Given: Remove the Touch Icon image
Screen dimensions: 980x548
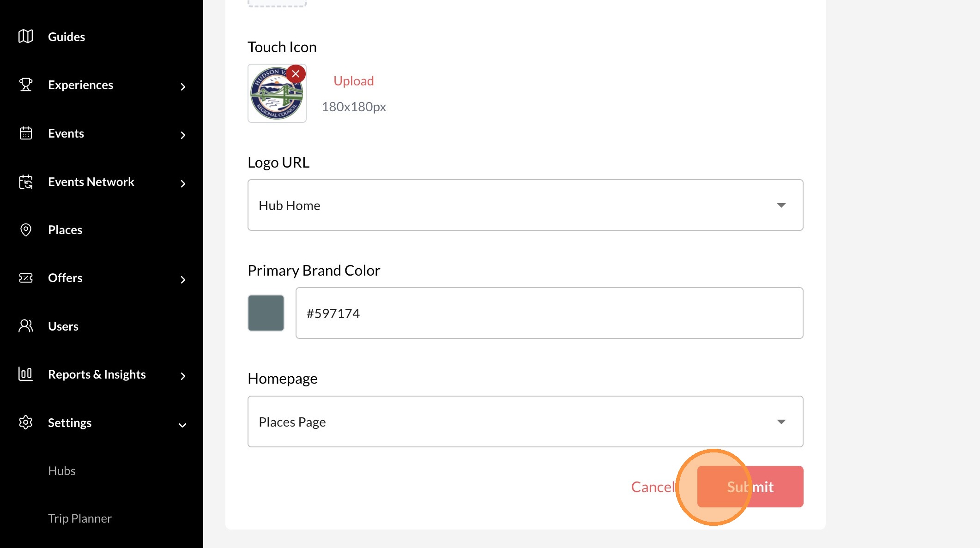Looking at the screenshot, I should [x=296, y=74].
